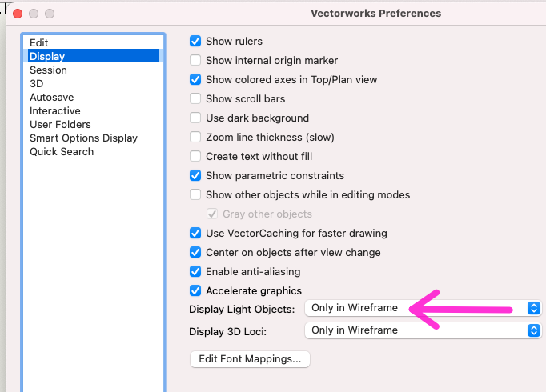This screenshot has width=546, height=392.
Task: Check Zoom line thickness (slow)
Action: (195, 137)
